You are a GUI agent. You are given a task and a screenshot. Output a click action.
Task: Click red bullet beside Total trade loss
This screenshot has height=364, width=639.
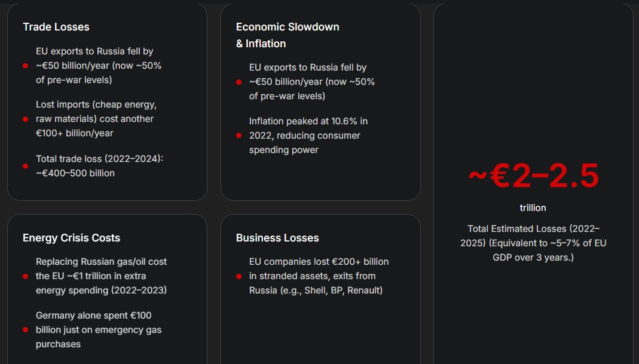[26, 166]
